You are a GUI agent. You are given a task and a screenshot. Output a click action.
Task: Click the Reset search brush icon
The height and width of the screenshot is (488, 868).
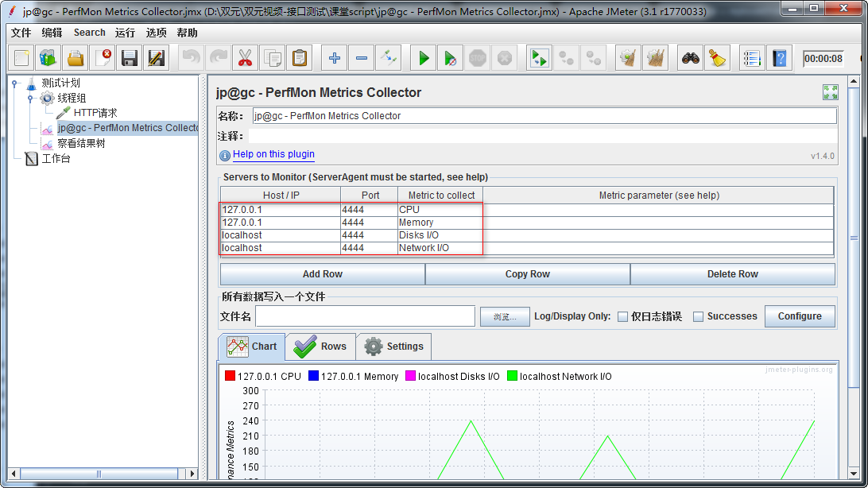point(718,58)
